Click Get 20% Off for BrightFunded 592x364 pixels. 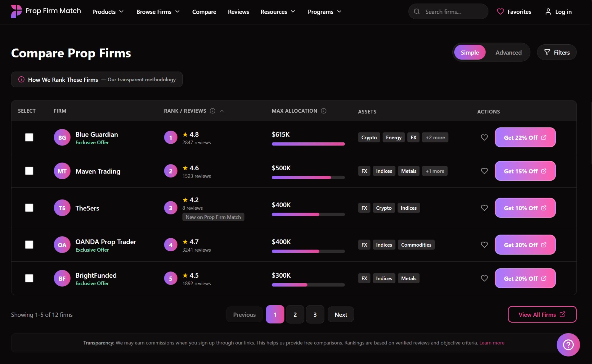(525, 278)
